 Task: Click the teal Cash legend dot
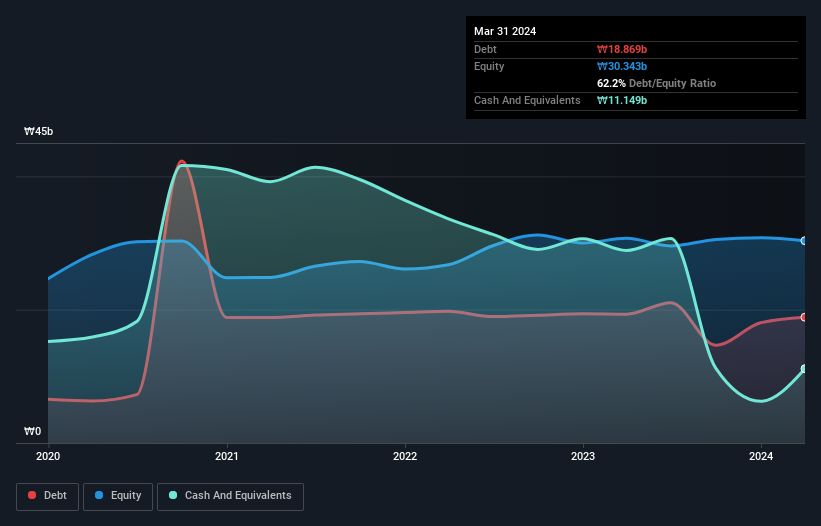[173, 495]
